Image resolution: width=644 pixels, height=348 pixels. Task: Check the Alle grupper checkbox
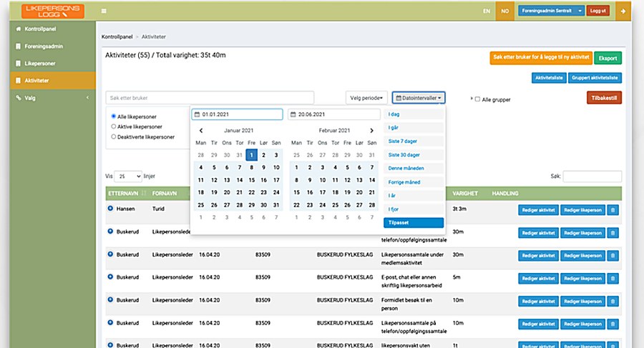click(x=477, y=99)
